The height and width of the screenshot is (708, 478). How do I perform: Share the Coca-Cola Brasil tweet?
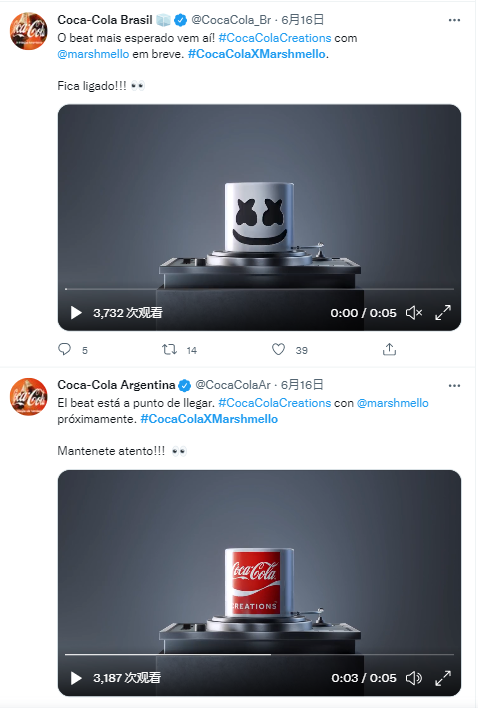point(389,349)
